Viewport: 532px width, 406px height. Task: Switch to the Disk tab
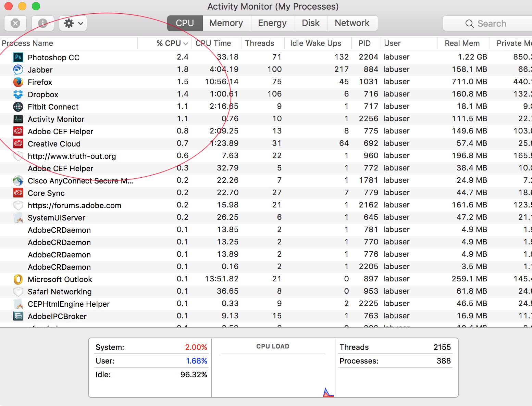[311, 23]
